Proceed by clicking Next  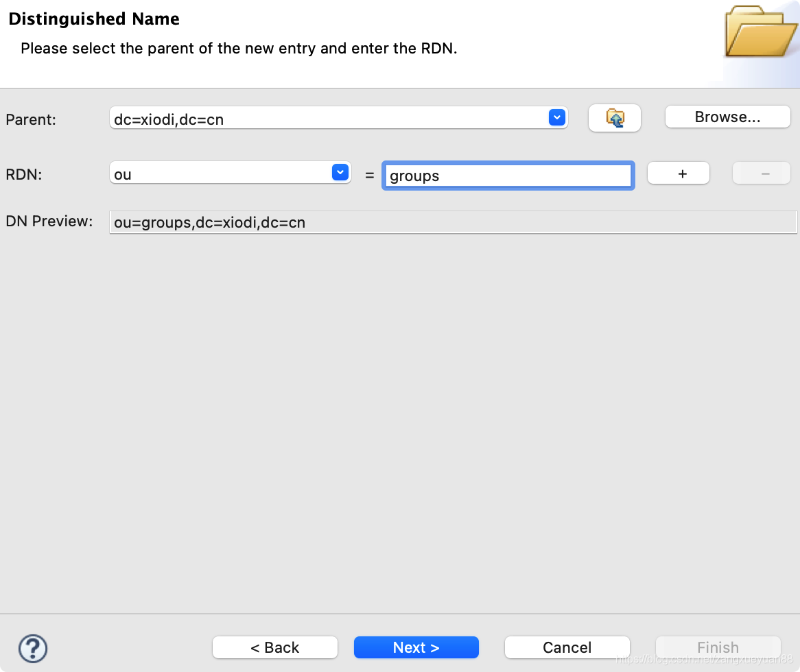(416, 647)
